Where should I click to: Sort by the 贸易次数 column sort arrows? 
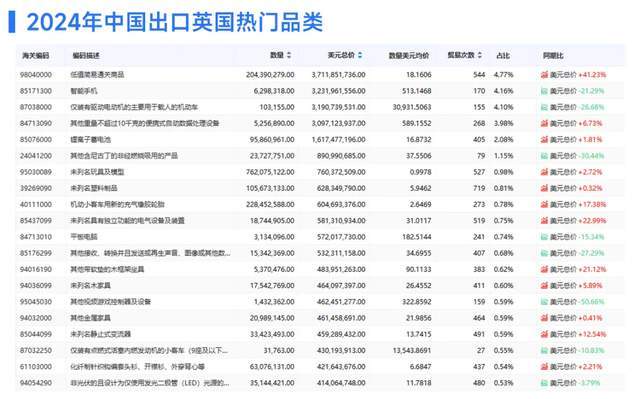480,55
